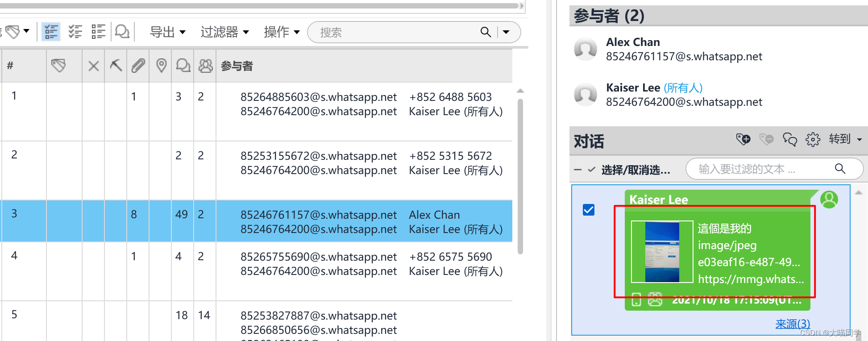Screen dimensions: 868x341
Task: Click the participants count column header icon
Action: [x=205, y=66]
